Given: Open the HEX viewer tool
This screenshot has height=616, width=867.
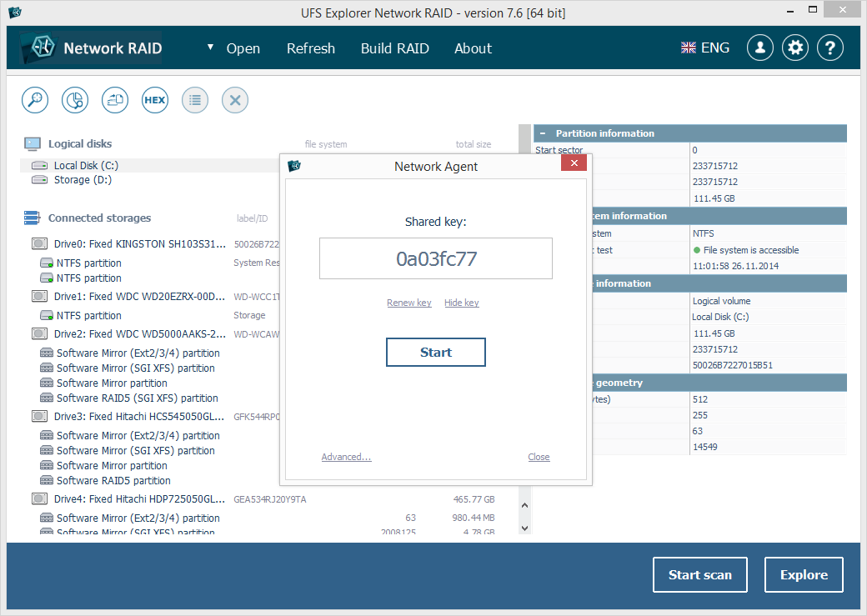Looking at the screenshot, I should 155,100.
